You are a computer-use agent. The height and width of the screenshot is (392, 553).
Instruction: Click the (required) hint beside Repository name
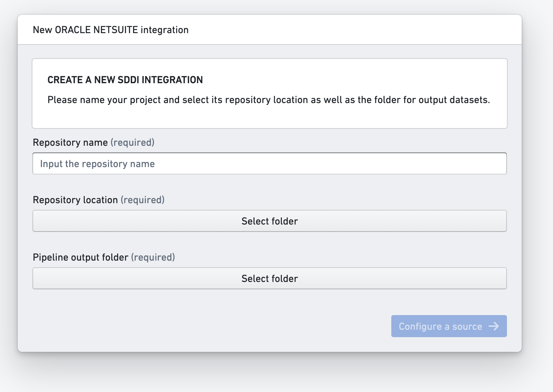pos(133,142)
